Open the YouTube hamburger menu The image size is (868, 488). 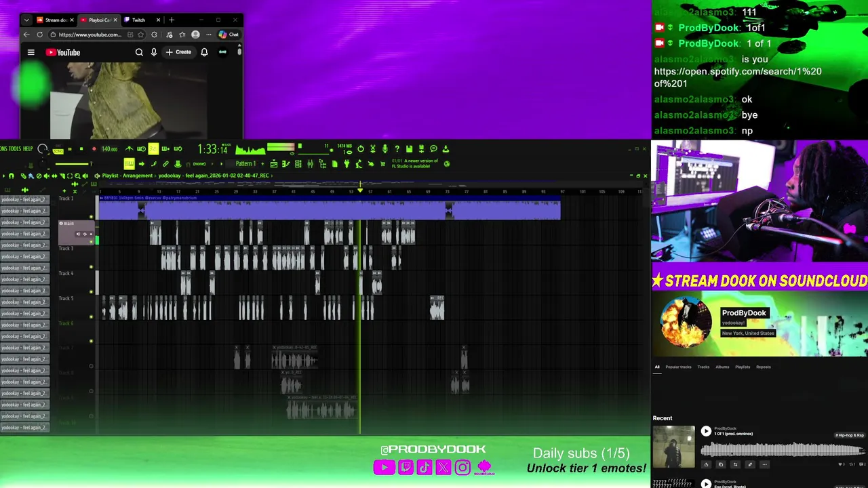tap(31, 52)
